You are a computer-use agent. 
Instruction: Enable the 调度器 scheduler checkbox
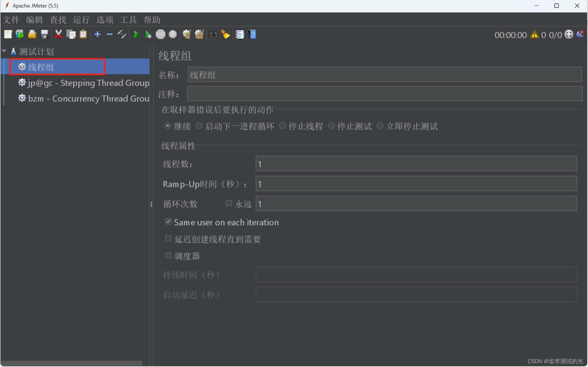168,255
